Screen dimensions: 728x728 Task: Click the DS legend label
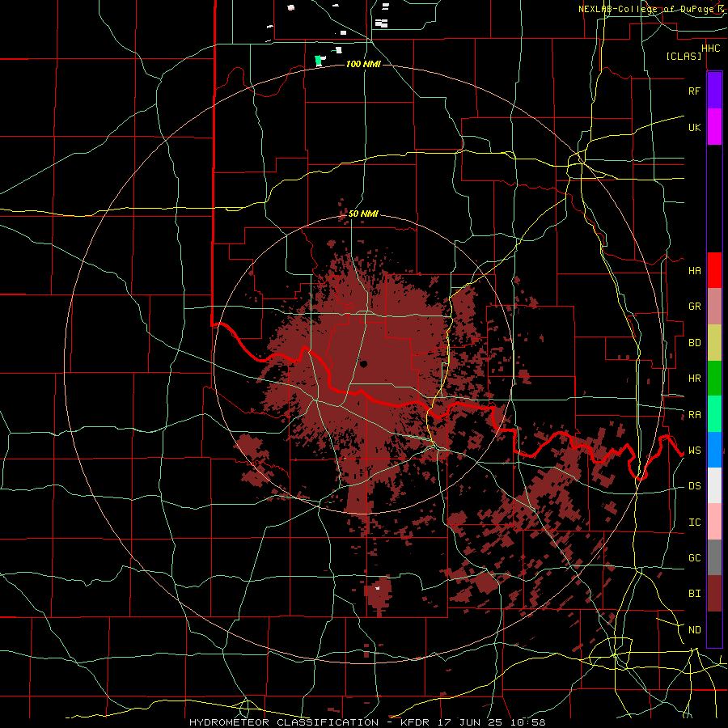[x=694, y=486]
